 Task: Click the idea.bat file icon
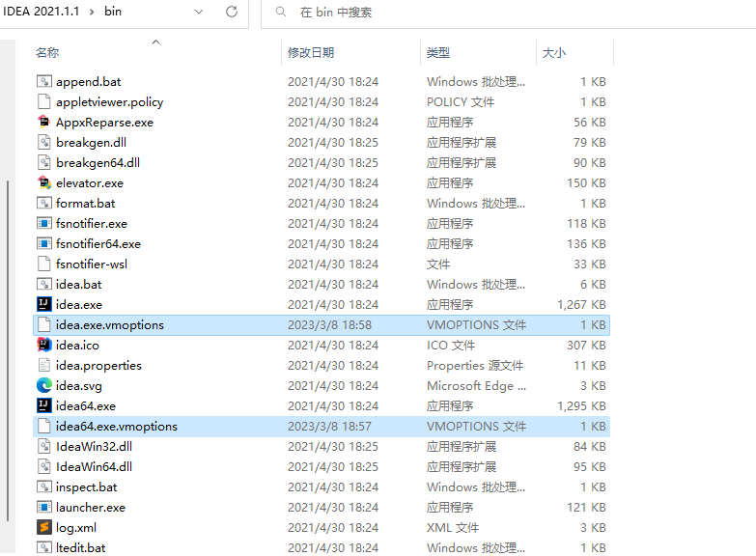click(43, 284)
